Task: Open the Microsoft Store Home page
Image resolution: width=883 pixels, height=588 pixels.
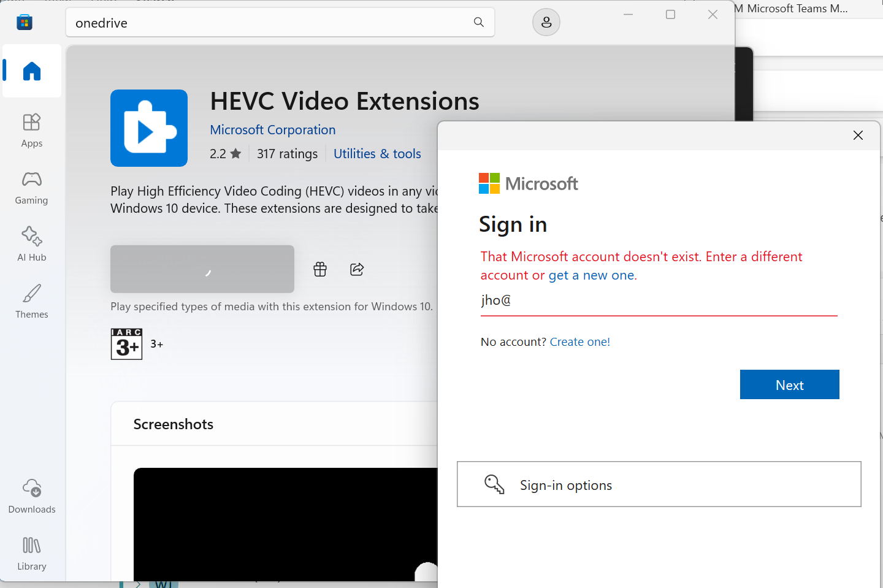Action: tap(32, 71)
